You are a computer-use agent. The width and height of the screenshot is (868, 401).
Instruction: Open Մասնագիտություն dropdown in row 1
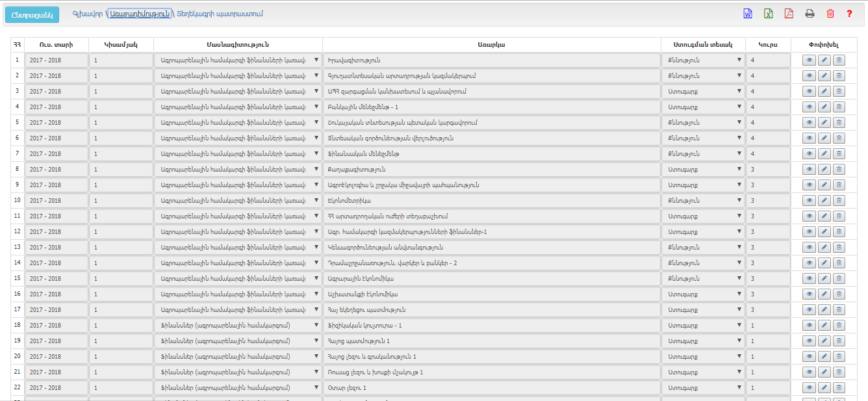point(238,60)
